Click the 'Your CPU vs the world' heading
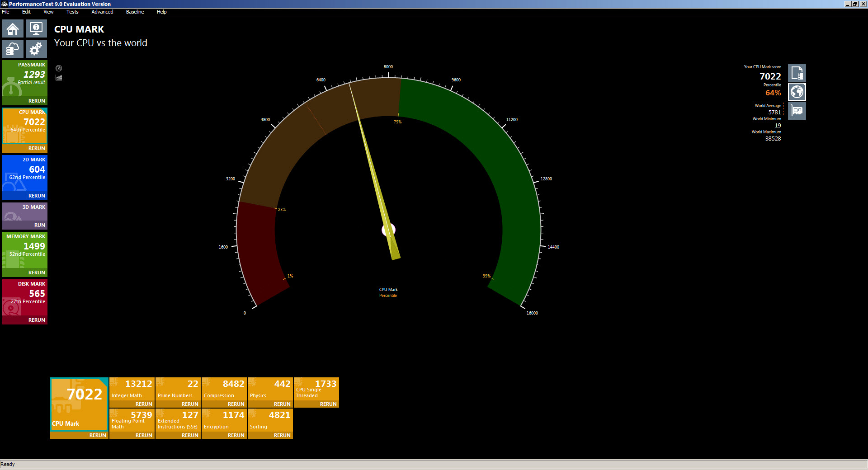This screenshot has height=470, width=868. (x=101, y=43)
